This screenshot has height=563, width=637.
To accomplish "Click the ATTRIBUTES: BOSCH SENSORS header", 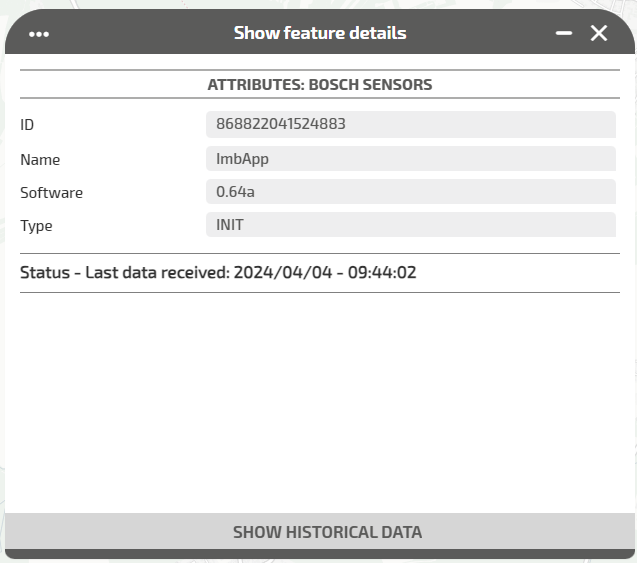I will coord(320,85).
